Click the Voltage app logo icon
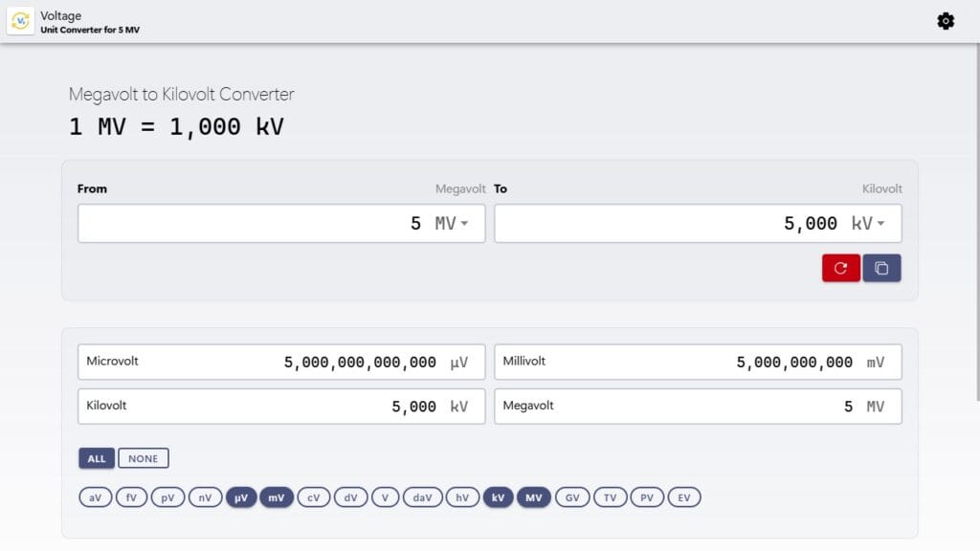 pyautogui.click(x=20, y=21)
